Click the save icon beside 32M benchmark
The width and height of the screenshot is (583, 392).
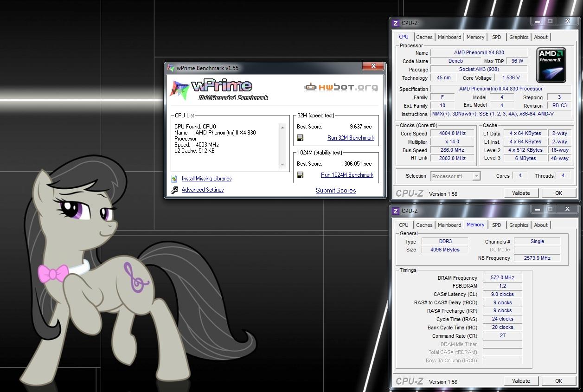tap(300, 138)
